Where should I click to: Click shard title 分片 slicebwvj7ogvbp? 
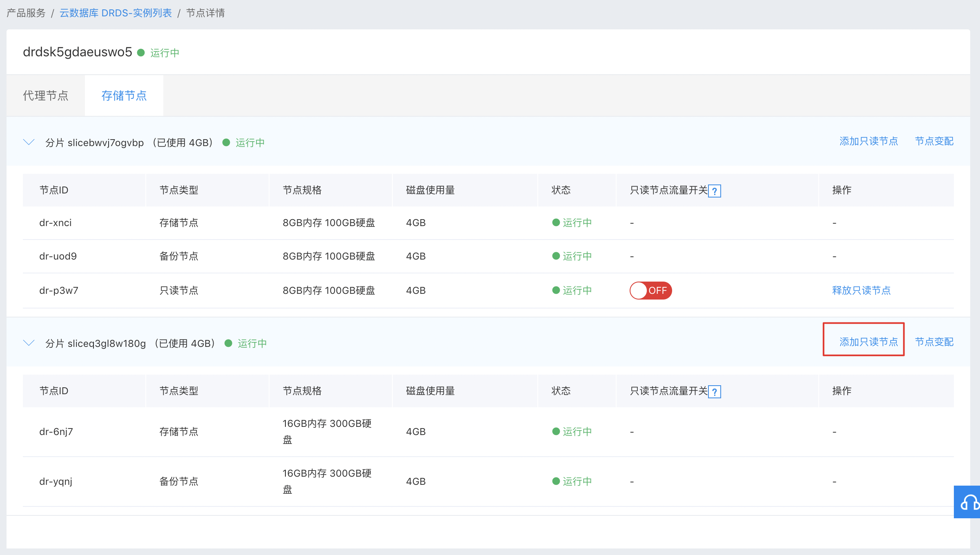click(x=94, y=143)
